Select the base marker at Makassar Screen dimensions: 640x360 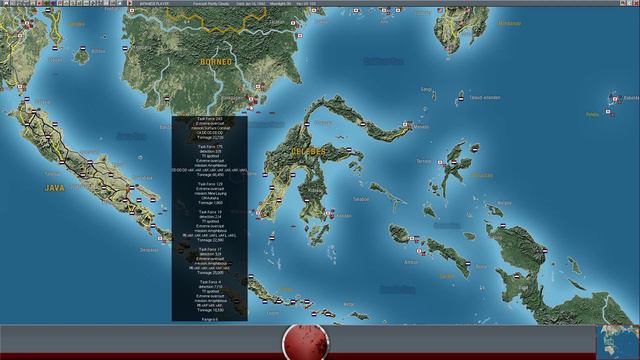tap(258, 213)
